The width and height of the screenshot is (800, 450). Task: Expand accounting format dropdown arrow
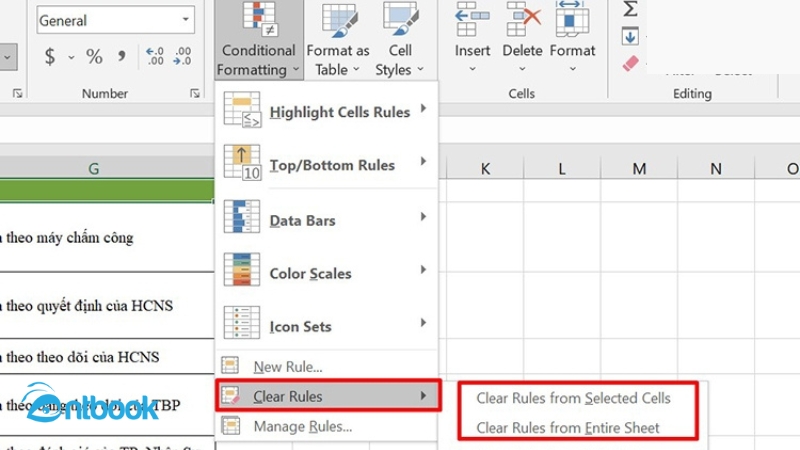[71, 57]
